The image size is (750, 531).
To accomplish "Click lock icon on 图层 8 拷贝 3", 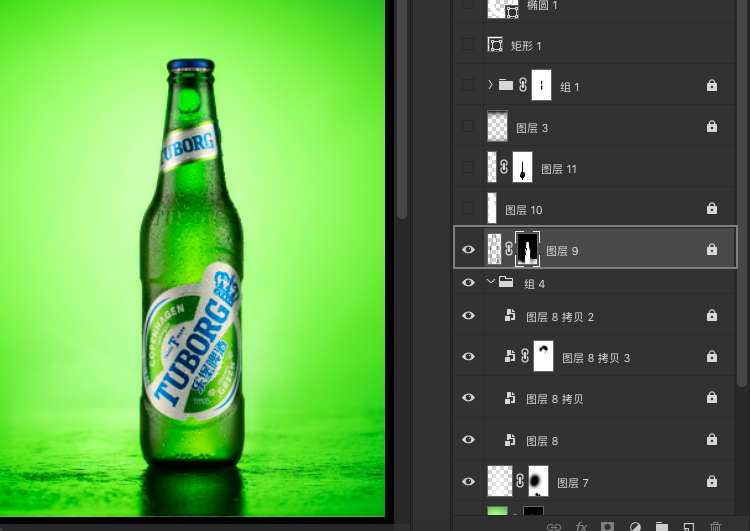I will point(712,356).
